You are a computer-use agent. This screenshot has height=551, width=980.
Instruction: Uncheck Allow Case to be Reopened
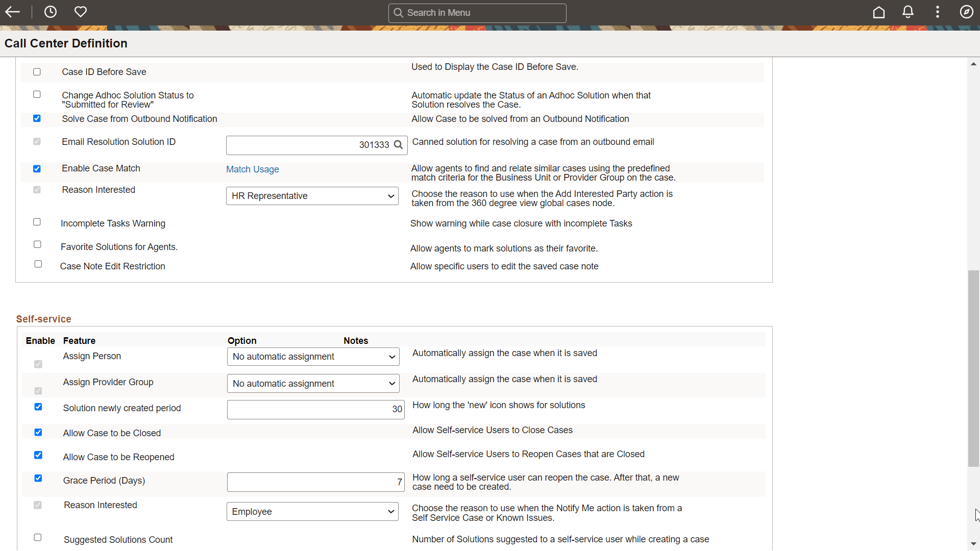tap(38, 455)
